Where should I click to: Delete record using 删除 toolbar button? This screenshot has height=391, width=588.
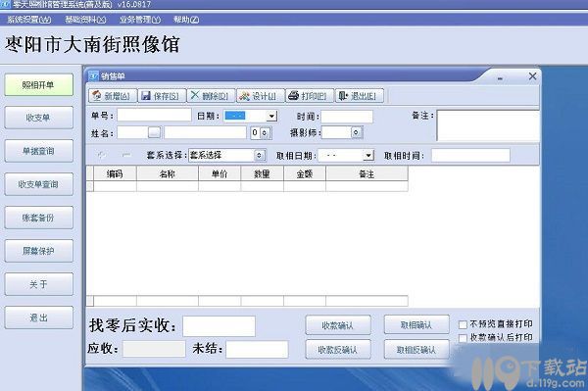click(x=211, y=96)
